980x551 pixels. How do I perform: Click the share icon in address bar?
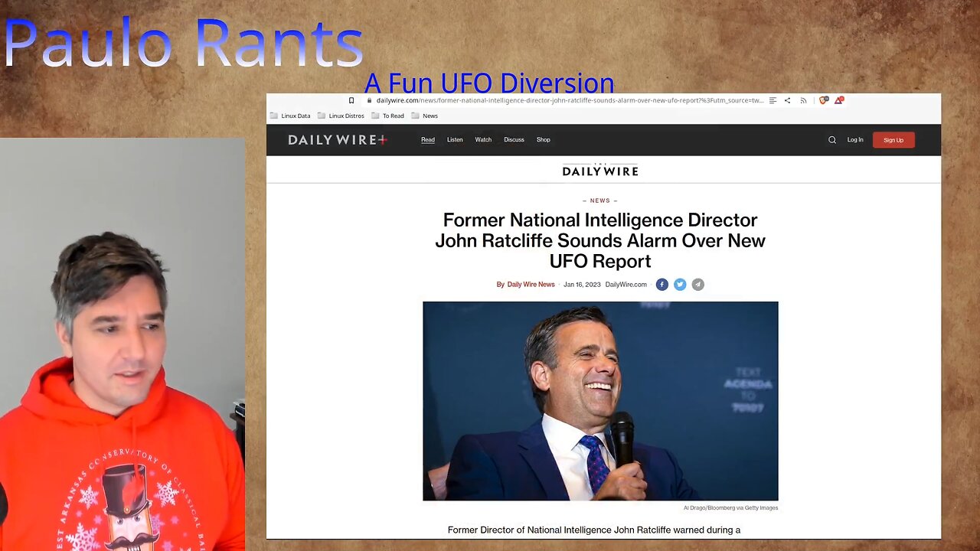(x=787, y=100)
